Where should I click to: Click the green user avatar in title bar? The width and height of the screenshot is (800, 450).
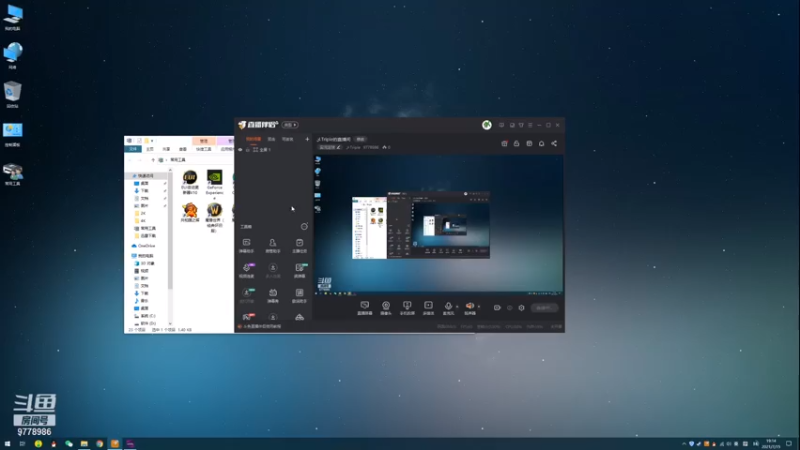click(x=487, y=125)
